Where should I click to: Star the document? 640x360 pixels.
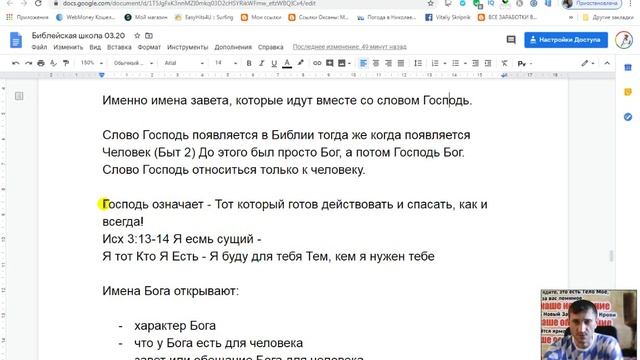click(138, 36)
